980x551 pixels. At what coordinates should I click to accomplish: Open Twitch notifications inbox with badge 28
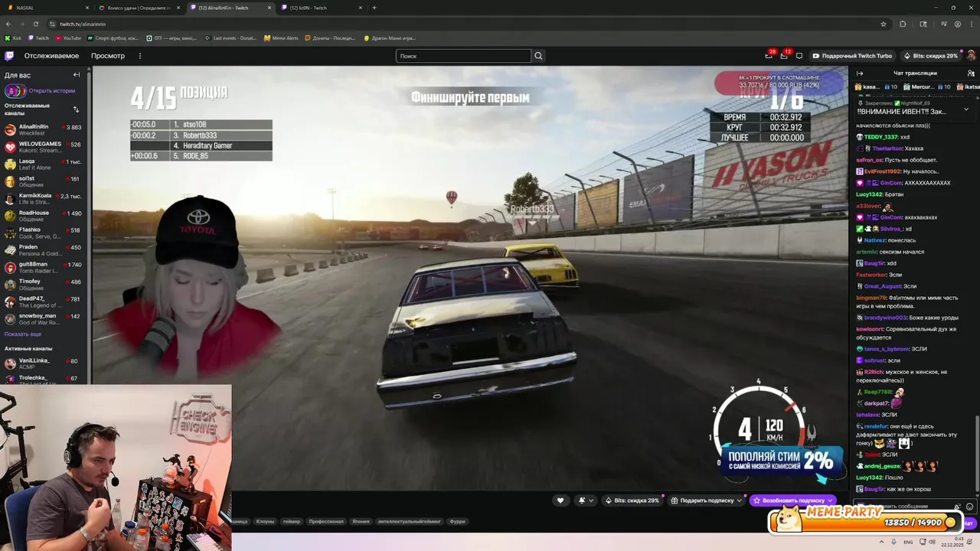click(769, 56)
